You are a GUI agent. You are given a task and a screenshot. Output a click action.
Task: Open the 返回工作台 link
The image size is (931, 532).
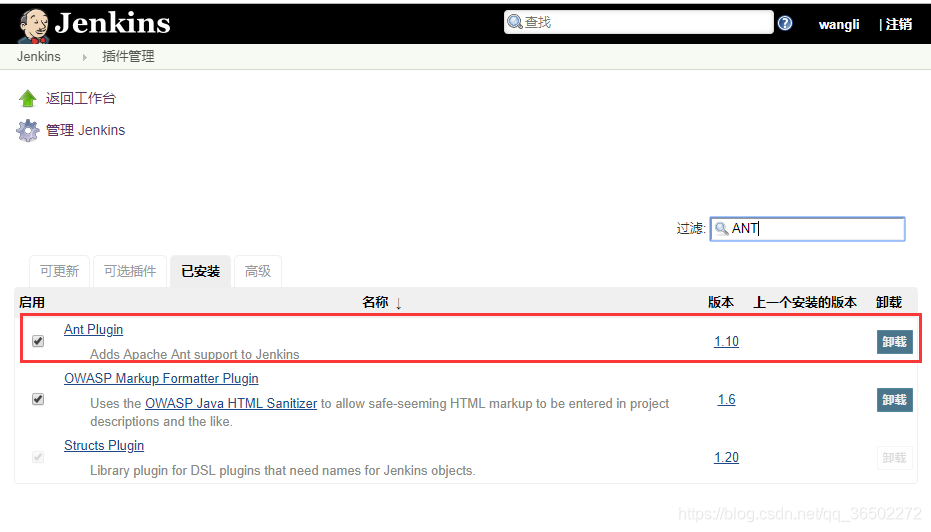click(81, 98)
